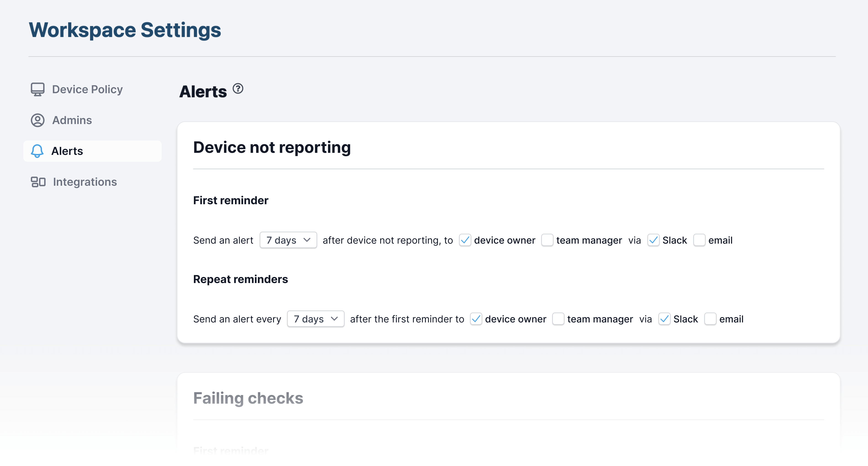The image size is (868, 466).
Task: Click the Integrations blocks icon
Action: pos(38,182)
